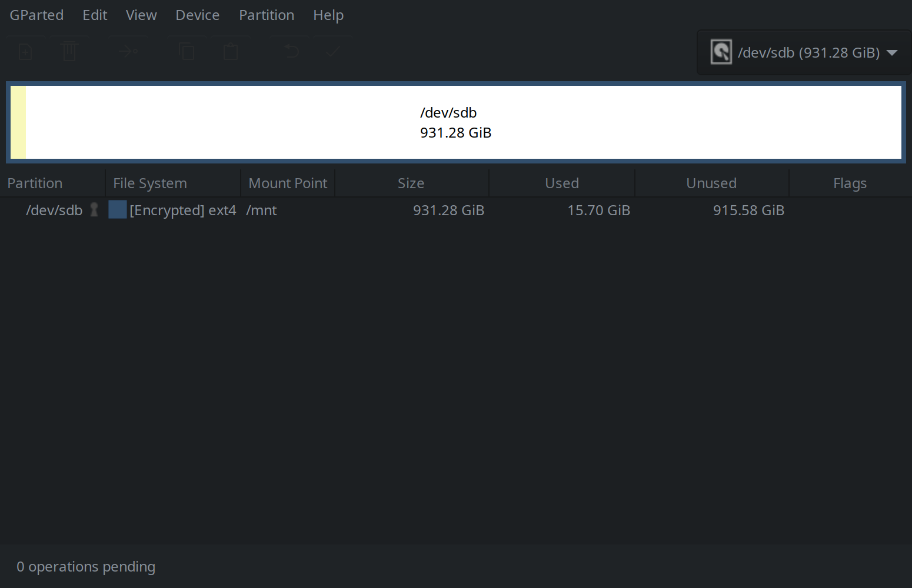Open the Help menu
This screenshot has width=912, height=588.
328,15
